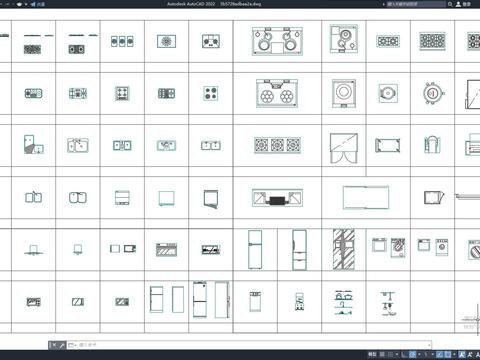Select the faucet elevation set block
Viewport: 480px width, 360px height.
click(344, 303)
